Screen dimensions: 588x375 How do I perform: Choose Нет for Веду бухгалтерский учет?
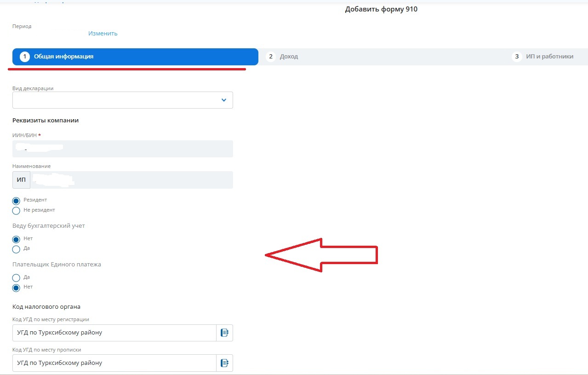click(16, 239)
